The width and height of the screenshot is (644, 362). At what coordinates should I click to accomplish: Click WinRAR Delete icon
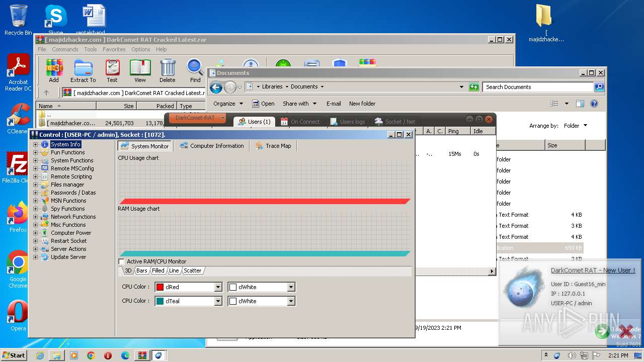coord(168,67)
